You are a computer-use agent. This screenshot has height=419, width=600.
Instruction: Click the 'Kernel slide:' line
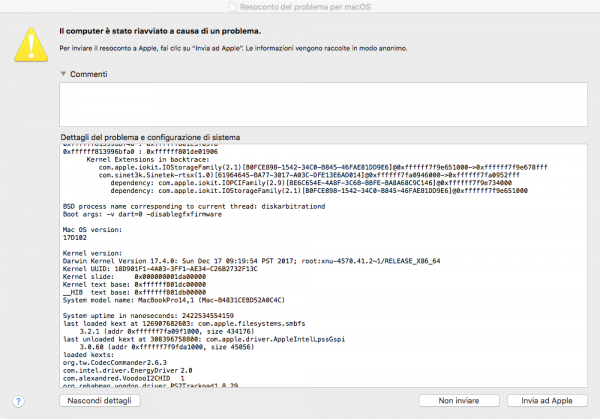pos(134,277)
